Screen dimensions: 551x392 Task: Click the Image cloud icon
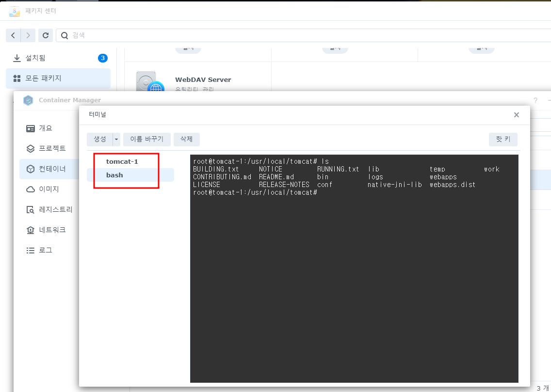(31, 189)
